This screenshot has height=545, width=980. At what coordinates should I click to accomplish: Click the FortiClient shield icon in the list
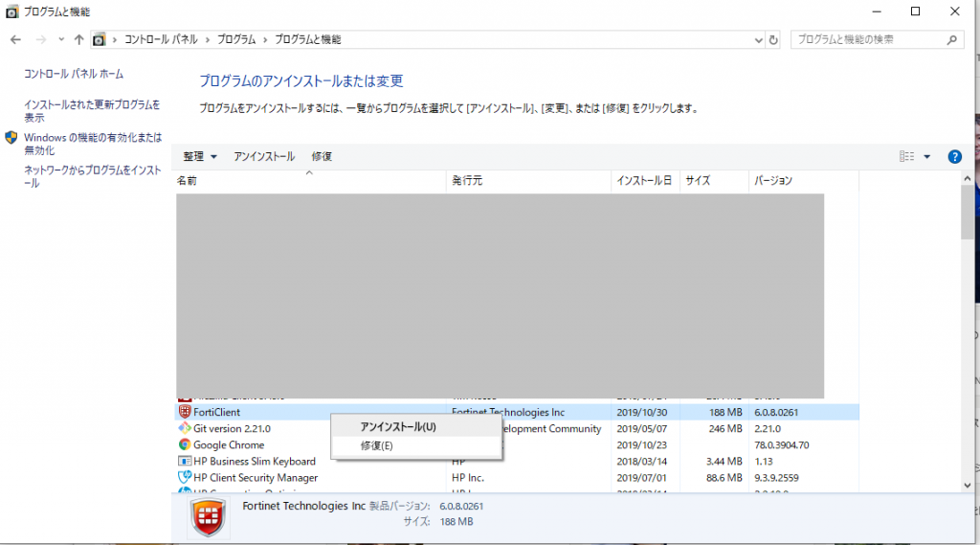[x=185, y=412]
